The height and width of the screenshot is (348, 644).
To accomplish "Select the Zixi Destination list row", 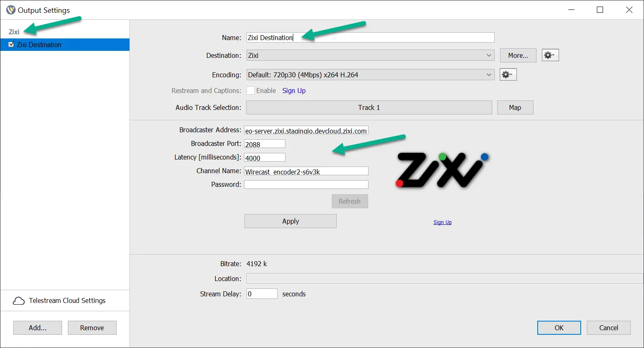I will pyautogui.click(x=65, y=45).
